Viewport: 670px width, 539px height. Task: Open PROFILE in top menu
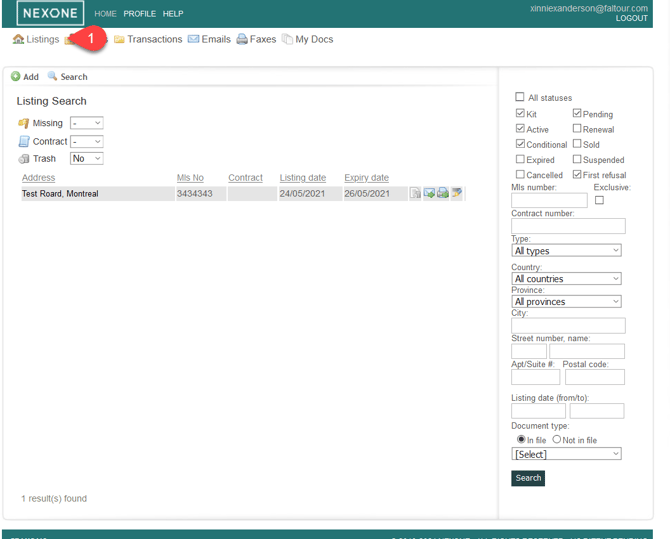(140, 14)
